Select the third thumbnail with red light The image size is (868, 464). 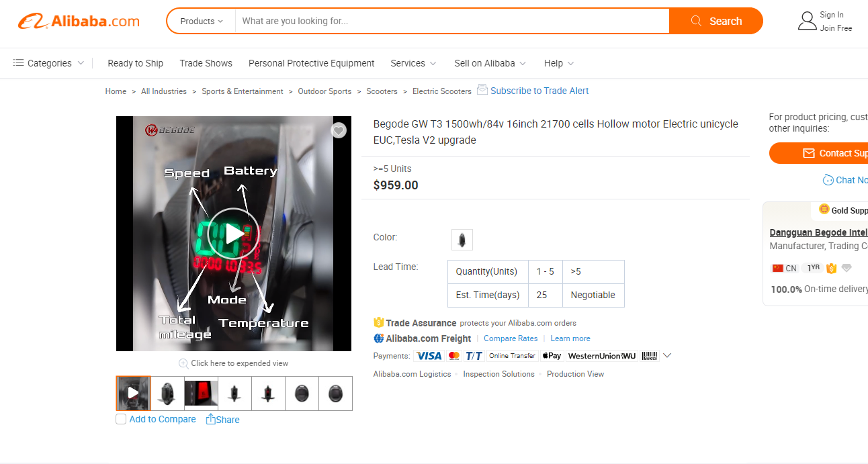point(201,393)
